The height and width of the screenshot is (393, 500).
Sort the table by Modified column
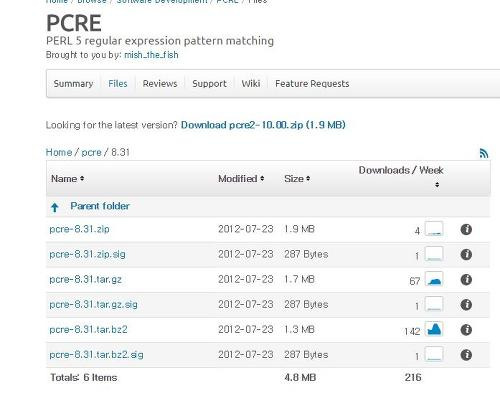(241, 179)
